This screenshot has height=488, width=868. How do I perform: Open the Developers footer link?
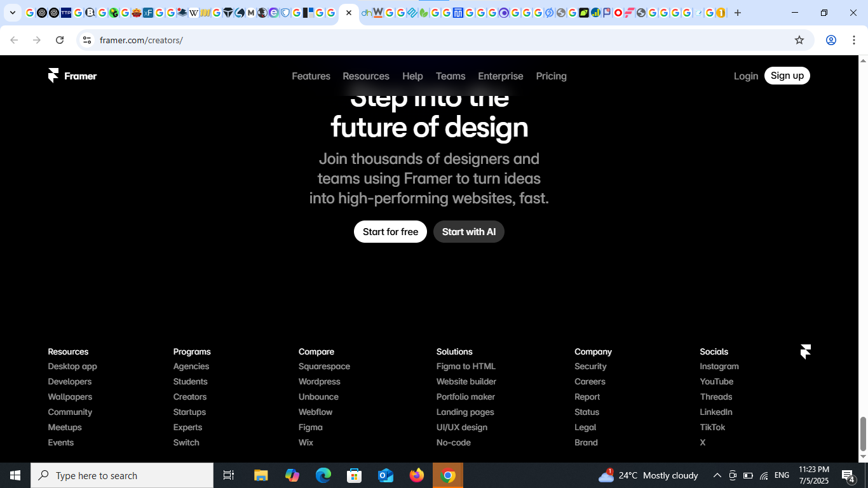[70, 382]
